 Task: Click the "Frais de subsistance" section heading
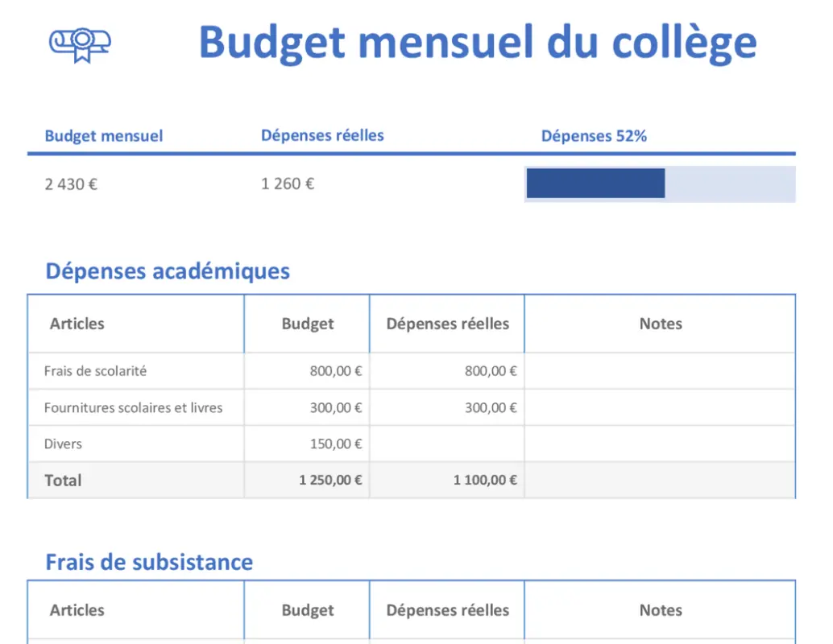(149, 562)
